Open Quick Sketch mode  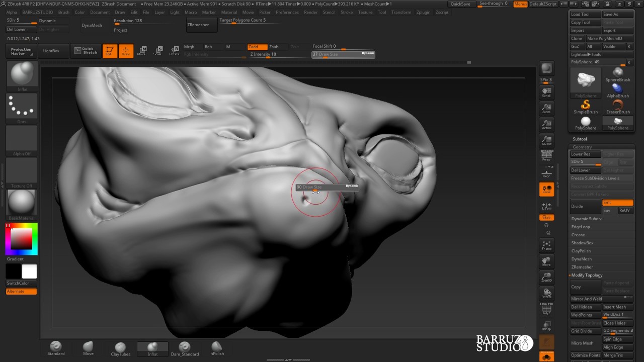pos(86,51)
